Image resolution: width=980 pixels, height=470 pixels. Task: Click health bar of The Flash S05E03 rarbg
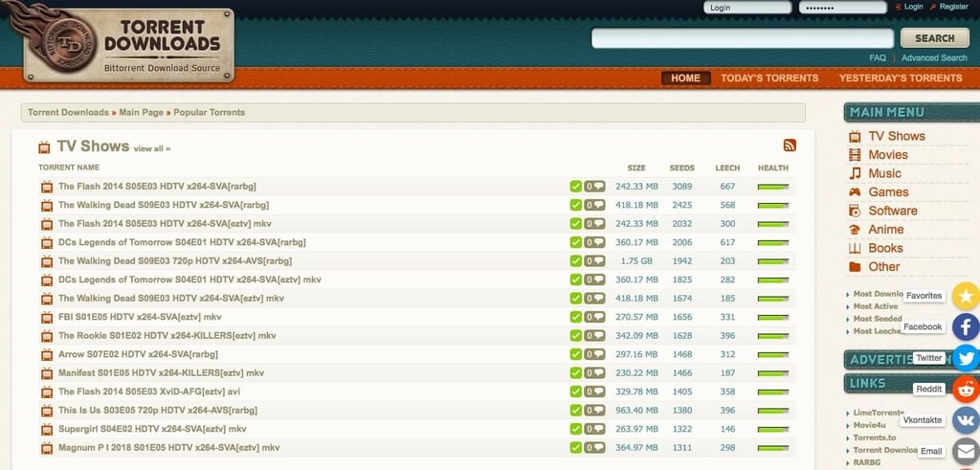click(773, 187)
